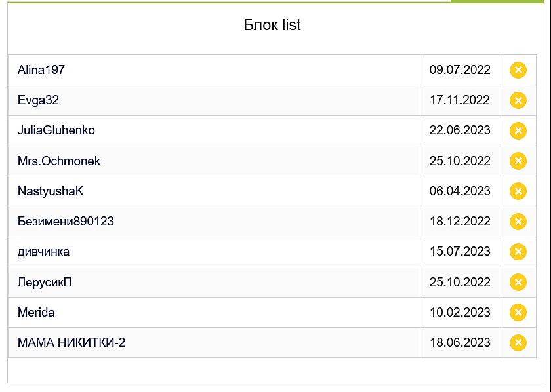Remove Merida from the block list
Viewport: 551px width, 392px height.
518,313
